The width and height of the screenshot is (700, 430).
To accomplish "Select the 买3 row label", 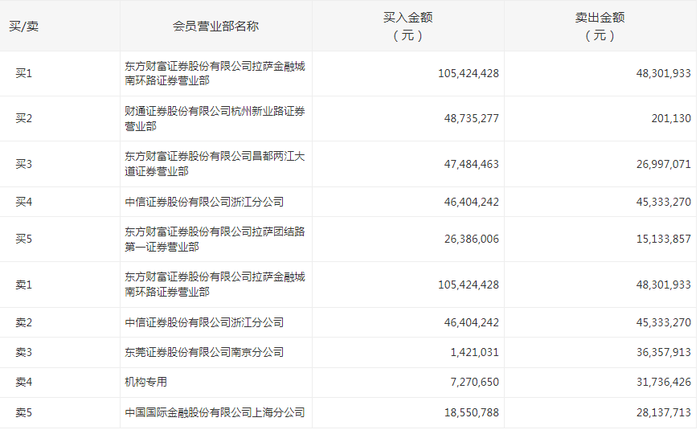I will pos(24,164).
